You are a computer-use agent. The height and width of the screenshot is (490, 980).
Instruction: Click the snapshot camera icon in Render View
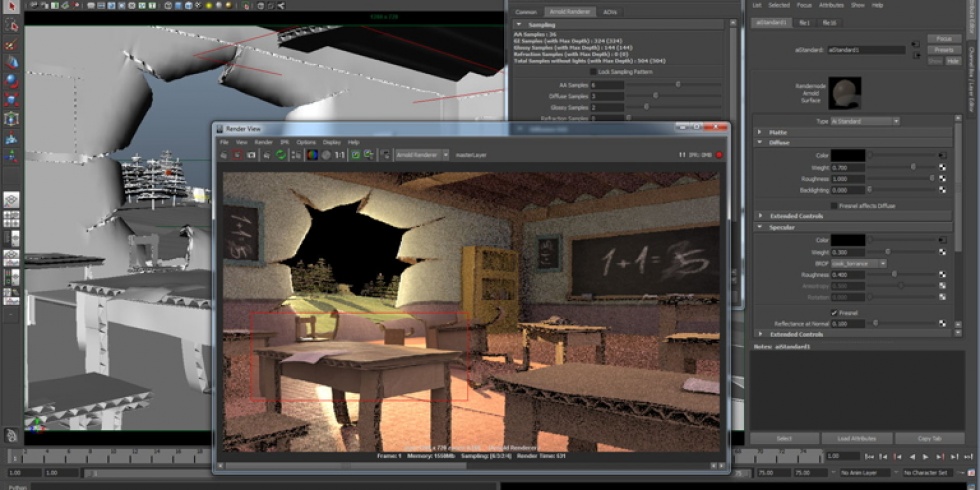251,155
